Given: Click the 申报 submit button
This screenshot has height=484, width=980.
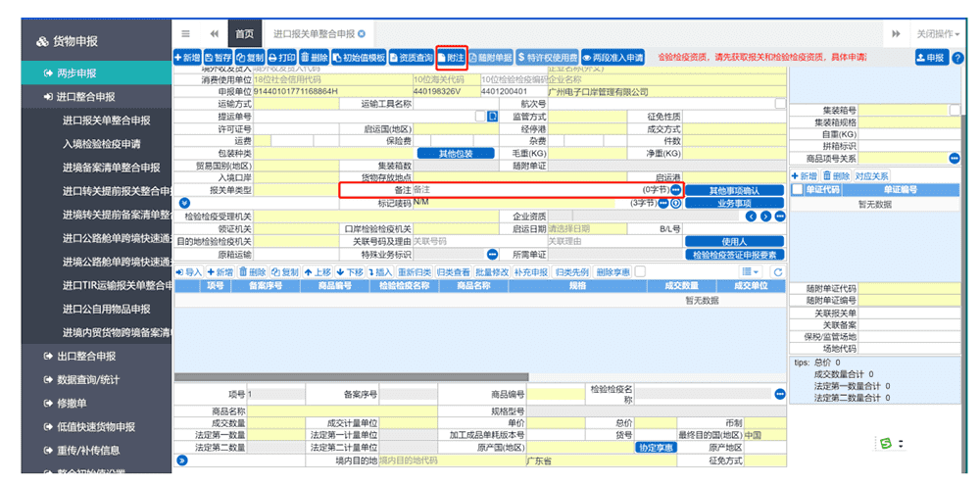Looking at the screenshot, I should click(x=931, y=58).
